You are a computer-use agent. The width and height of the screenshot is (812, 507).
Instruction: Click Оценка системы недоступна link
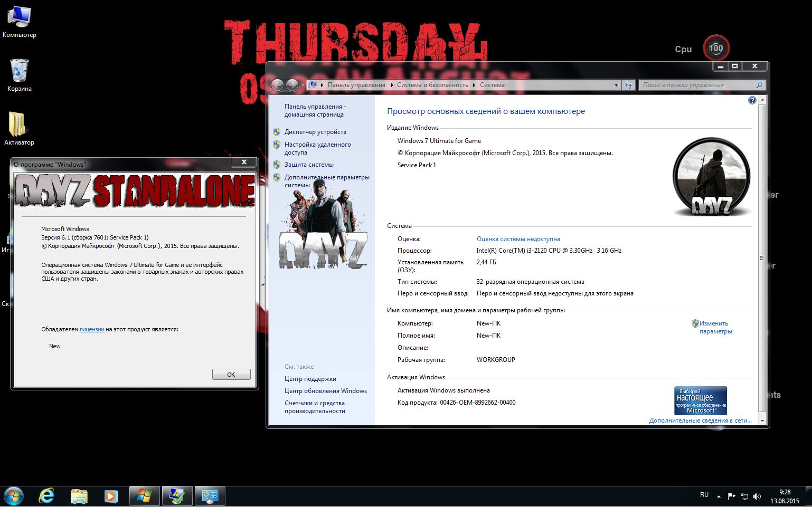[x=518, y=239]
